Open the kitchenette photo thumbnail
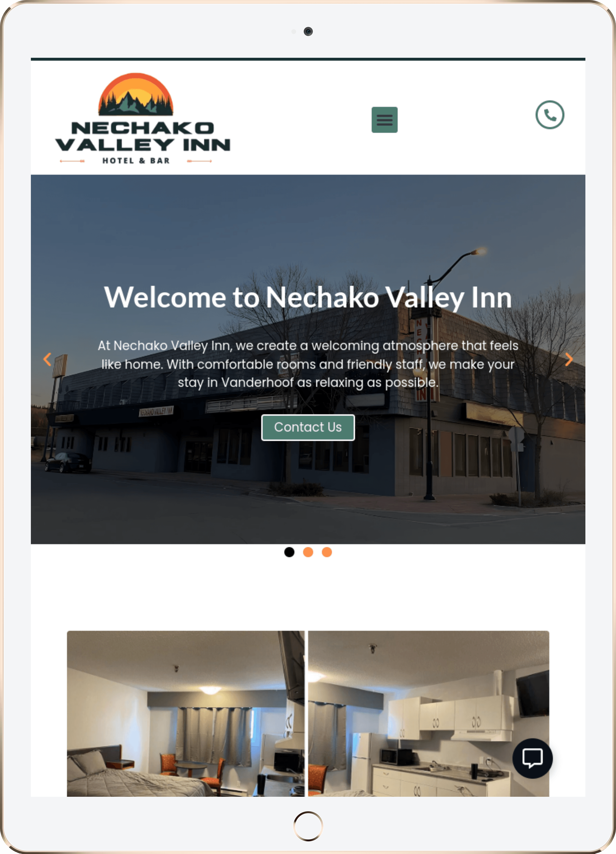The height and width of the screenshot is (854, 616). pyautogui.click(x=429, y=713)
